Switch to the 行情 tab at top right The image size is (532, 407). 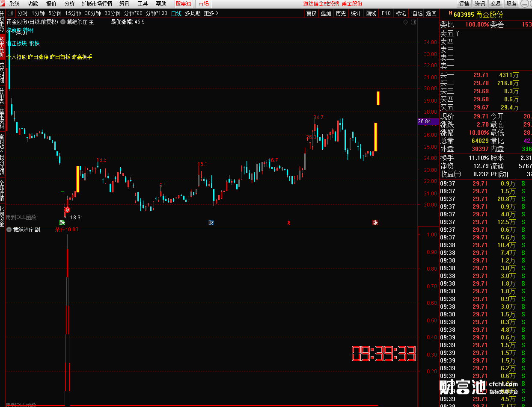(x=464, y=3)
